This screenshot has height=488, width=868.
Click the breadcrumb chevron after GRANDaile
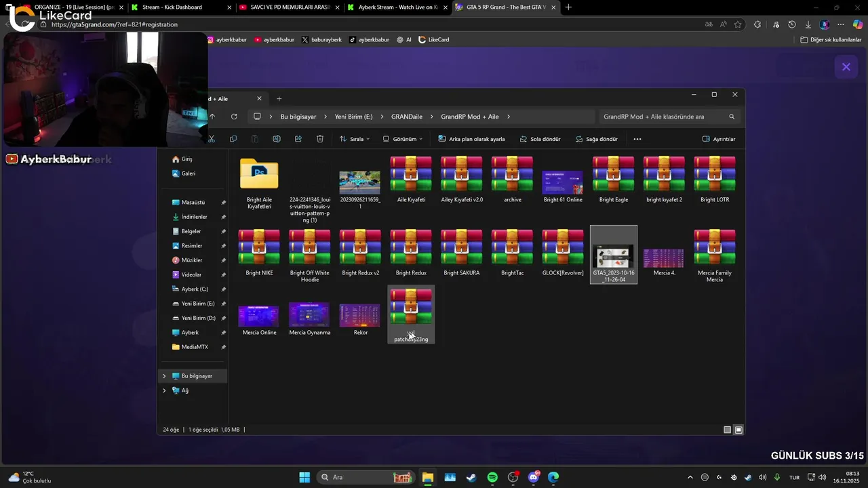[432, 117]
